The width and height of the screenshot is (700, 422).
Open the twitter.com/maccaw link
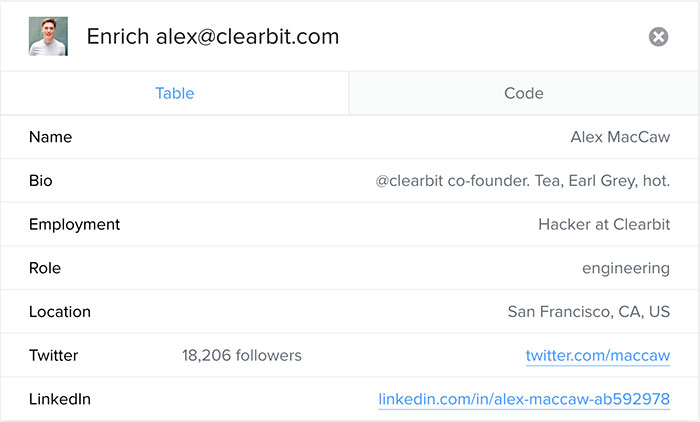click(598, 355)
